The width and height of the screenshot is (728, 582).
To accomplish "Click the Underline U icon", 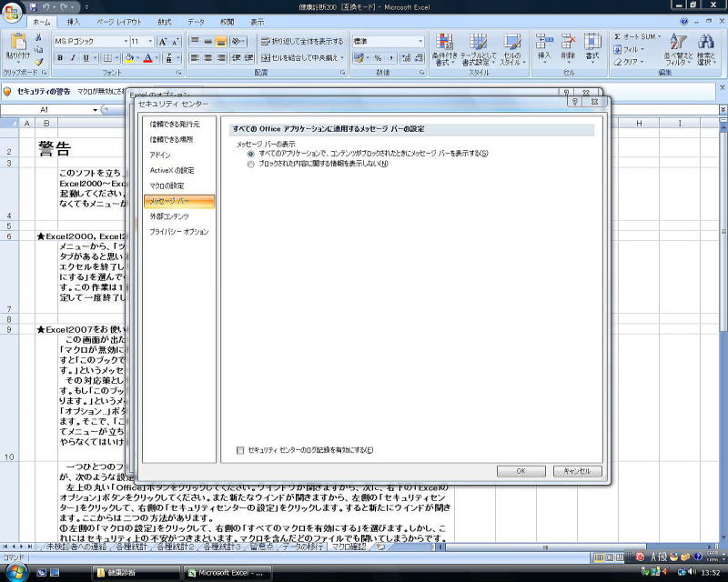I will point(86,58).
